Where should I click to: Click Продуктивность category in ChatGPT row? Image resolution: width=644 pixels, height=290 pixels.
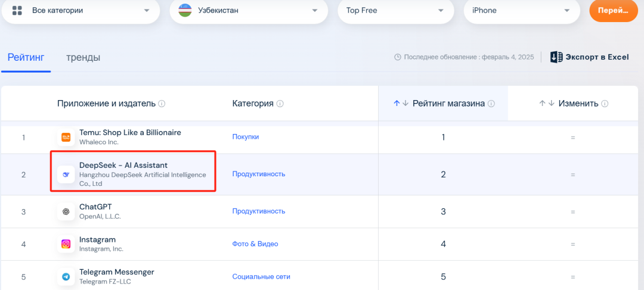pyautogui.click(x=259, y=211)
